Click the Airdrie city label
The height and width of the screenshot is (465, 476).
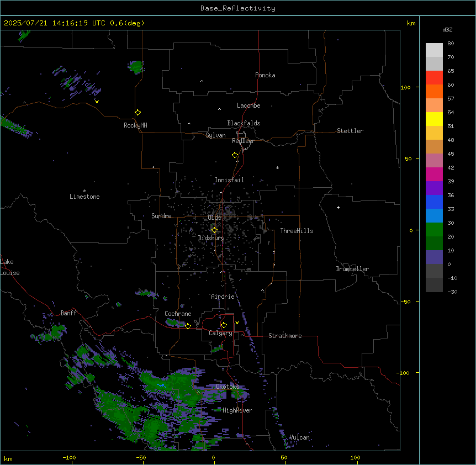(223, 297)
